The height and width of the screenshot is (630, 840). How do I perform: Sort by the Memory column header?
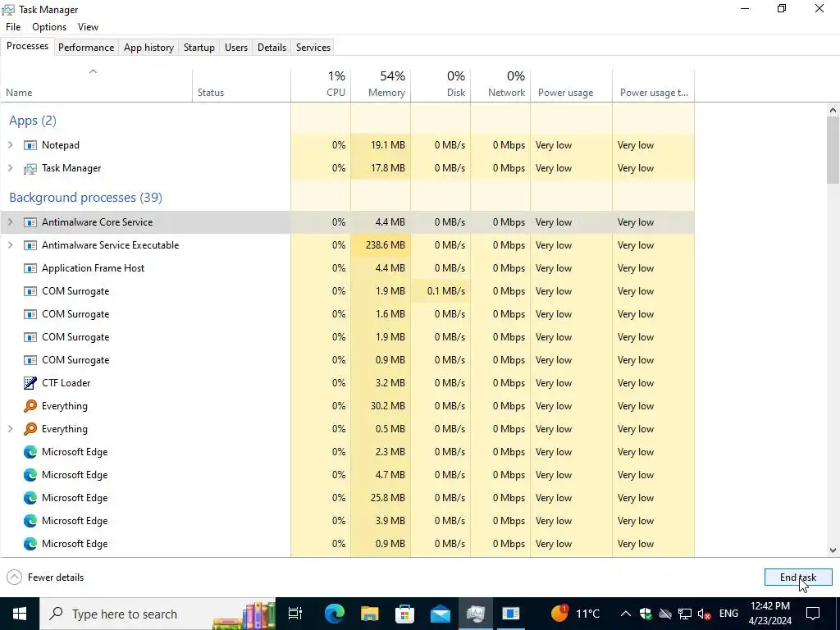tap(381, 85)
